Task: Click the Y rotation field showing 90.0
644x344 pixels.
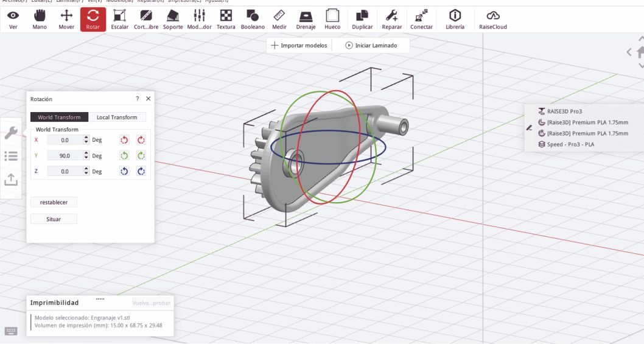Action: click(x=65, y=156)
